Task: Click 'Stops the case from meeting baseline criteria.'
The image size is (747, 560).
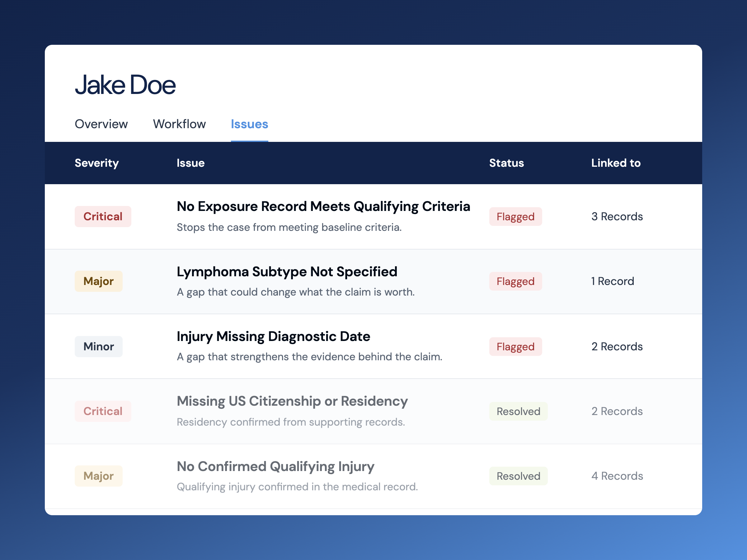Action: click(x=289, y=227)
